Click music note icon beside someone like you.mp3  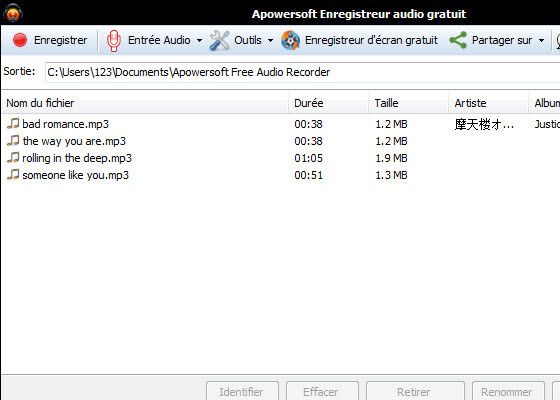pyautogui.click(x=13, y=175)
